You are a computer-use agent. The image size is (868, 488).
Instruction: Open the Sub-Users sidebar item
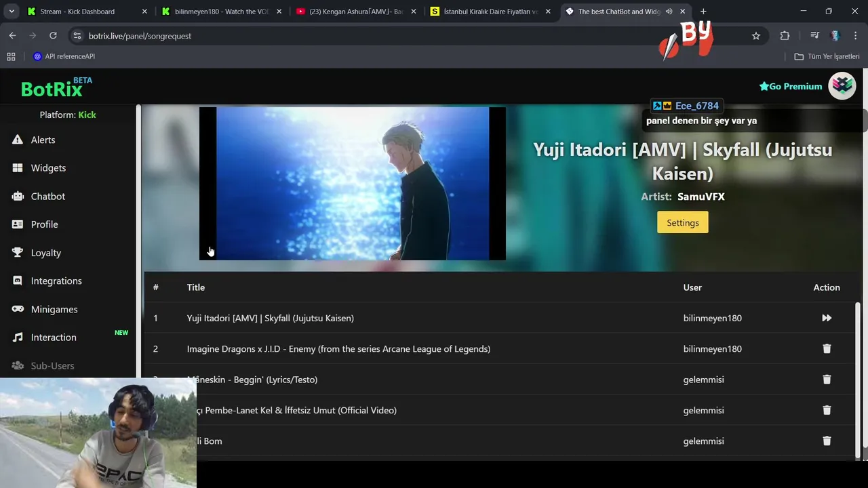tap(43, 365)
